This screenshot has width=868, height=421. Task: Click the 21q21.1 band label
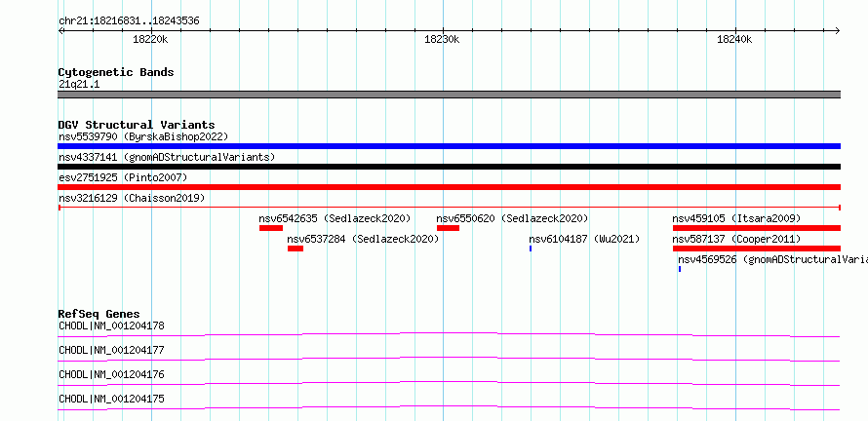pyautogui.click(x=79, y=85)
